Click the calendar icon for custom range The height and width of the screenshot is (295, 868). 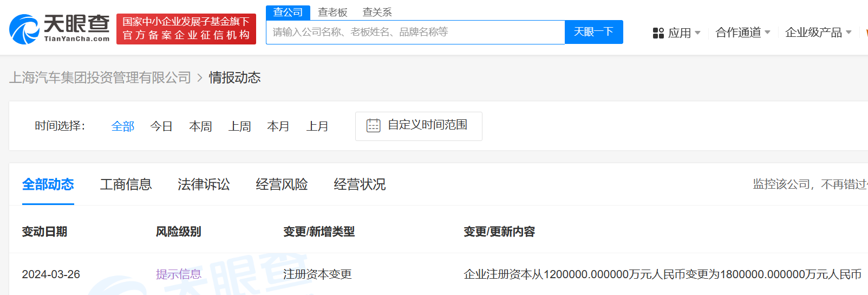(373, 126)
